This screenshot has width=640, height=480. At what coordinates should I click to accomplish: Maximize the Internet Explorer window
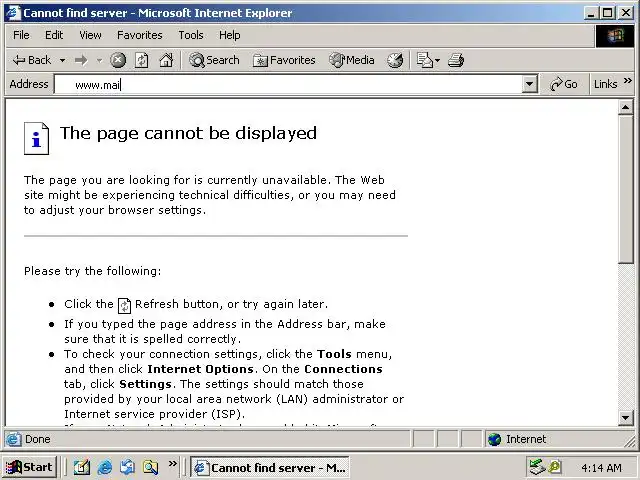coord(607,13)
